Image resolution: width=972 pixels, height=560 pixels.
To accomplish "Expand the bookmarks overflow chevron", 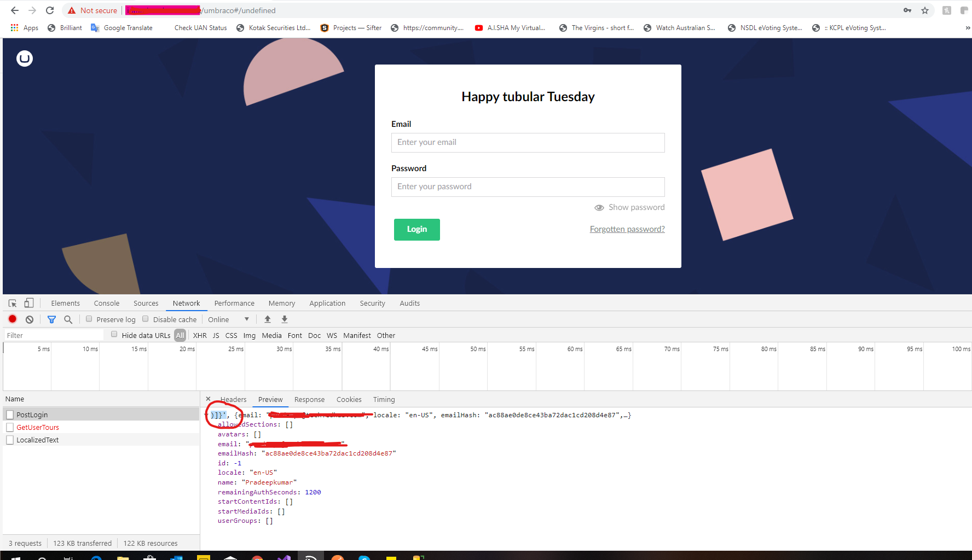I will point(967,28).
